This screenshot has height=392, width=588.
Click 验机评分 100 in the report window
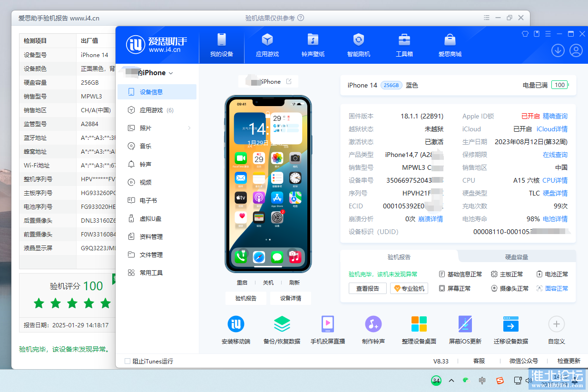tap(76, 286)
